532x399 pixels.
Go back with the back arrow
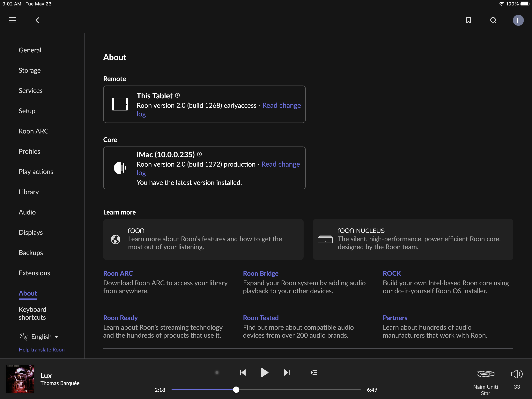tap(37, 20)
